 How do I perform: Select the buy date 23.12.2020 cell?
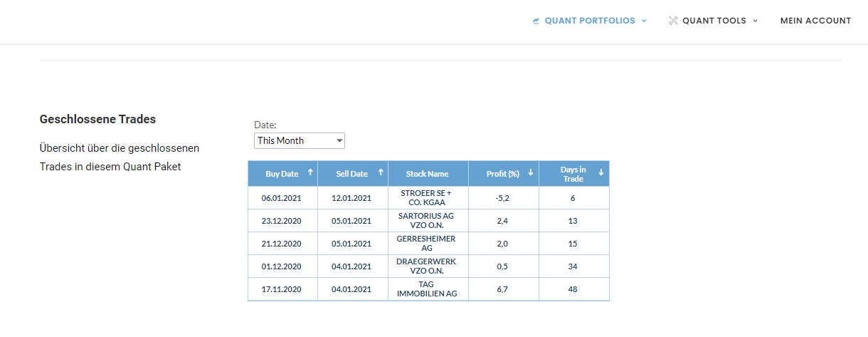(282, 221)
